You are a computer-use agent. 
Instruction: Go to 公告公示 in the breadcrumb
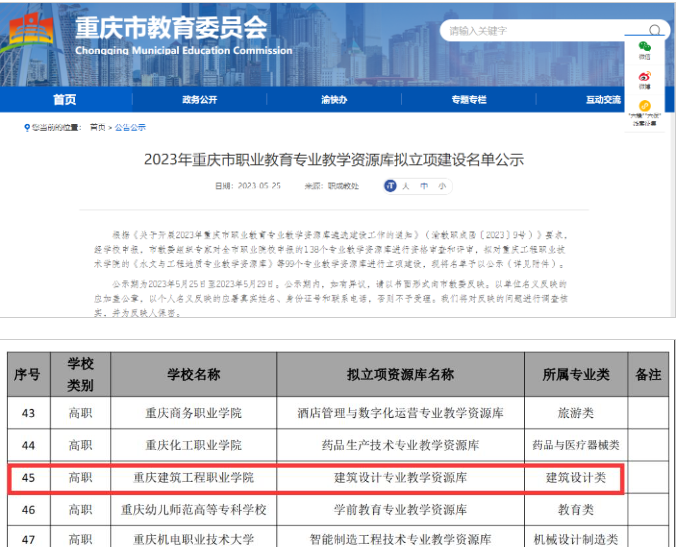(130, 128)
